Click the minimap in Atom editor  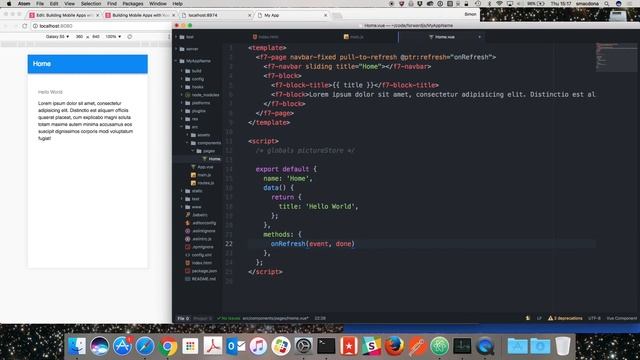[x=616, y=57]
